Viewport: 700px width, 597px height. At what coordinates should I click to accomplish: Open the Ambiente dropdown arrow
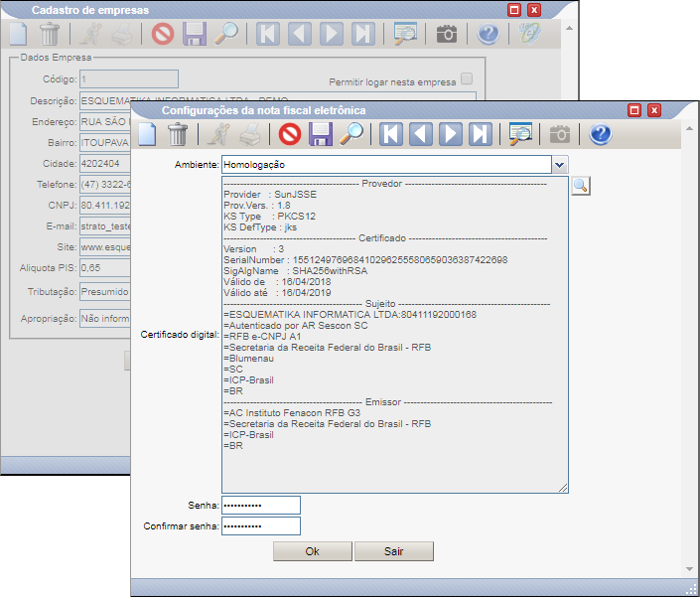click(x=560, y=165)
